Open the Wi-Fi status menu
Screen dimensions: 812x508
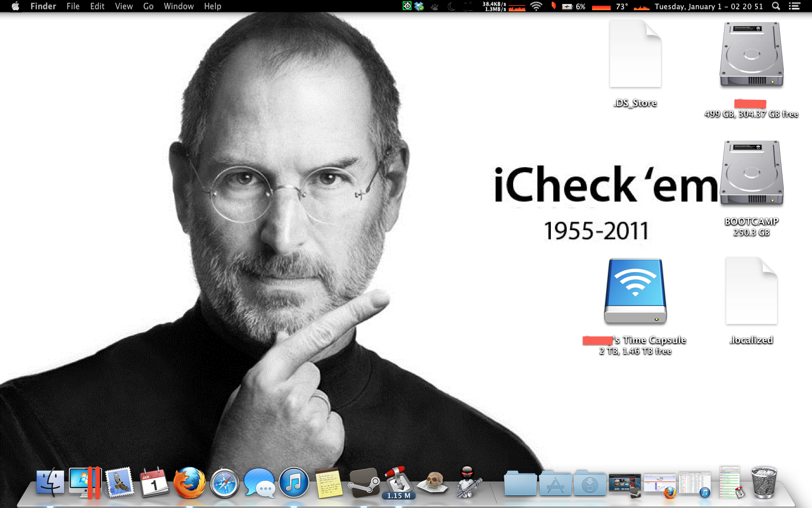point(536,6)
